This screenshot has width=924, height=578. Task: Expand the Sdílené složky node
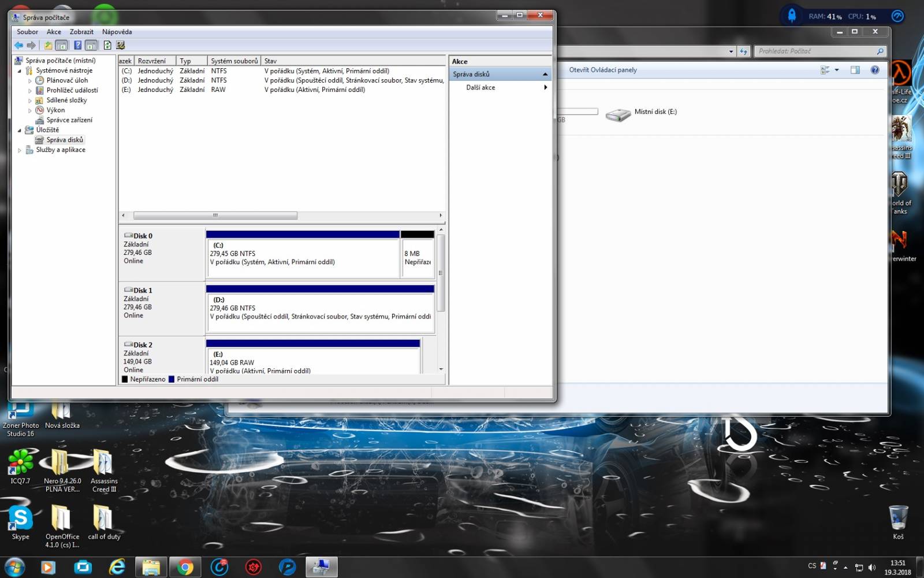pyautogui.click(x=30, y=101)
